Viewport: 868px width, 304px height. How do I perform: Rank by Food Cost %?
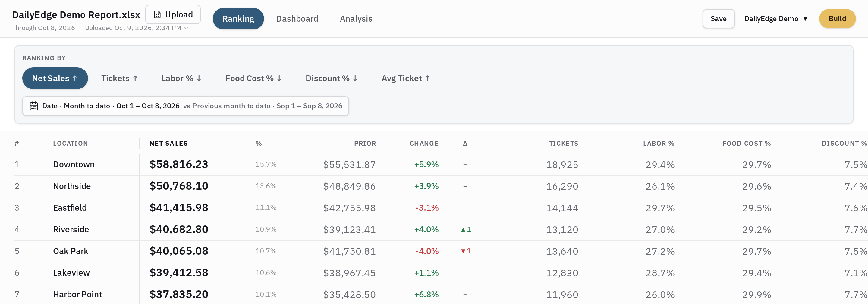(x=253, y=78)
